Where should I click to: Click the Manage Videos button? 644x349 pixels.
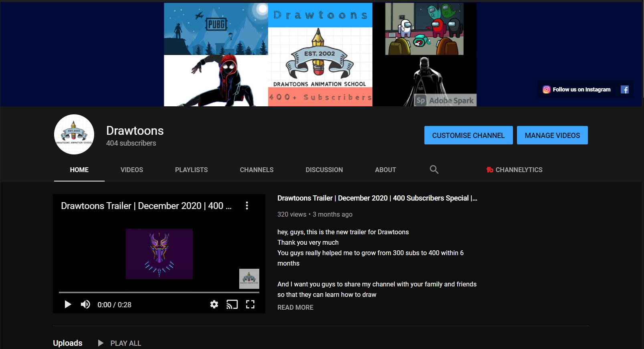coord(552,135)
